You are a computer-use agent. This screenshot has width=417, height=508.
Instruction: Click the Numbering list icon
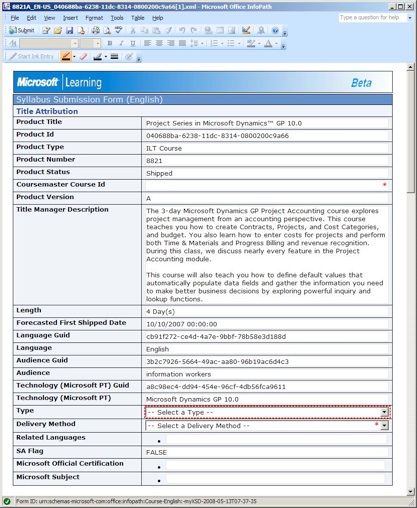(x=214, y=43)
